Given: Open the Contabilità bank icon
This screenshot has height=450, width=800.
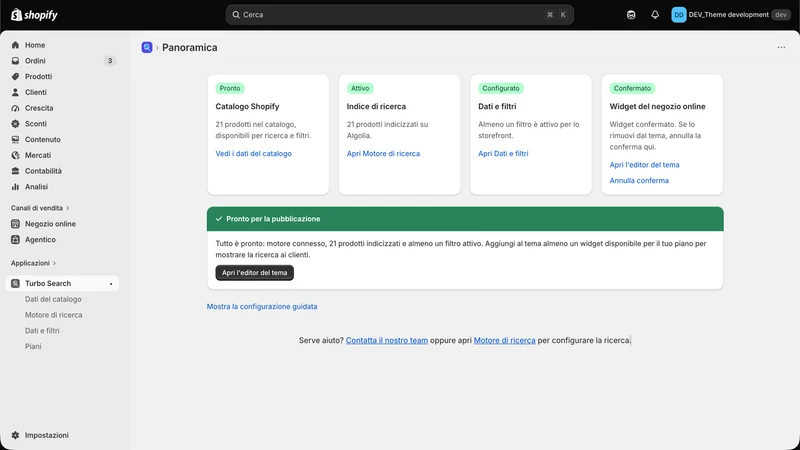Looking at the screenshot, I should point(15,171).
